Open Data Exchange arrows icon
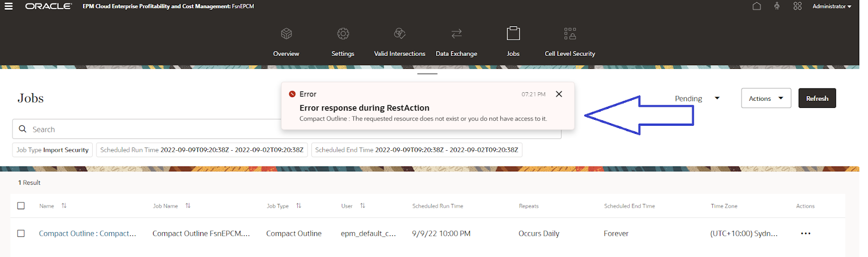The width and height of the screenshot is (868, 257). coord(457,34)
